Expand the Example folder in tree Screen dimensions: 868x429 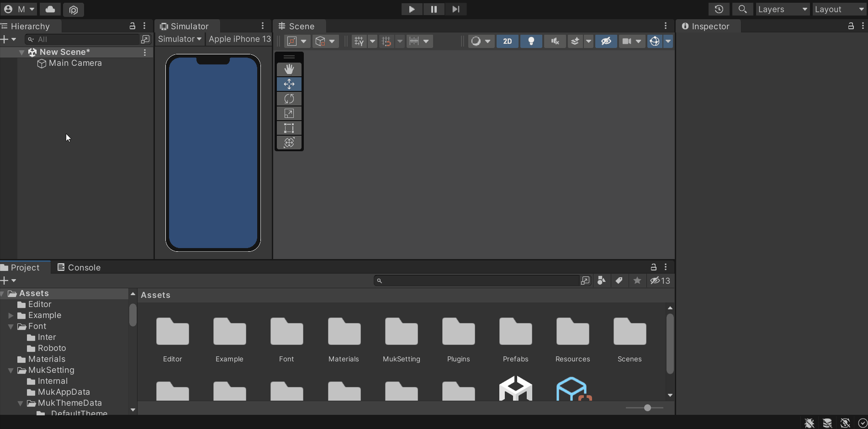pos(11,315)
